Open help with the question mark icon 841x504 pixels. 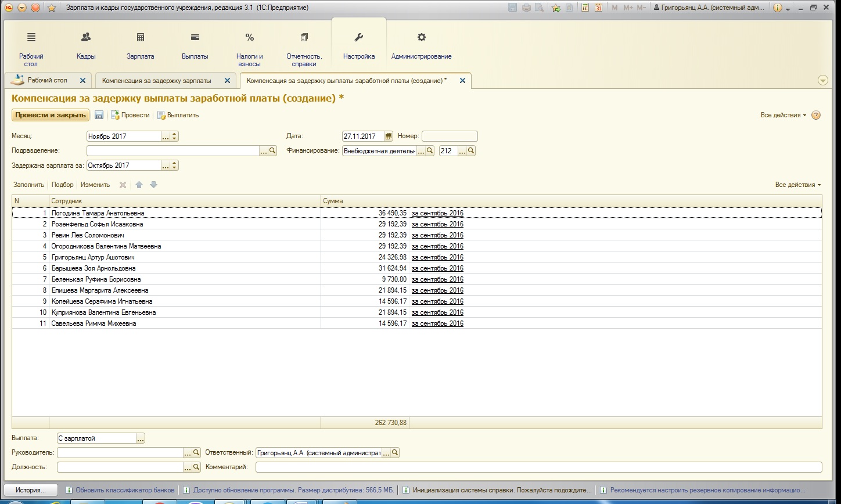[816, 115]
